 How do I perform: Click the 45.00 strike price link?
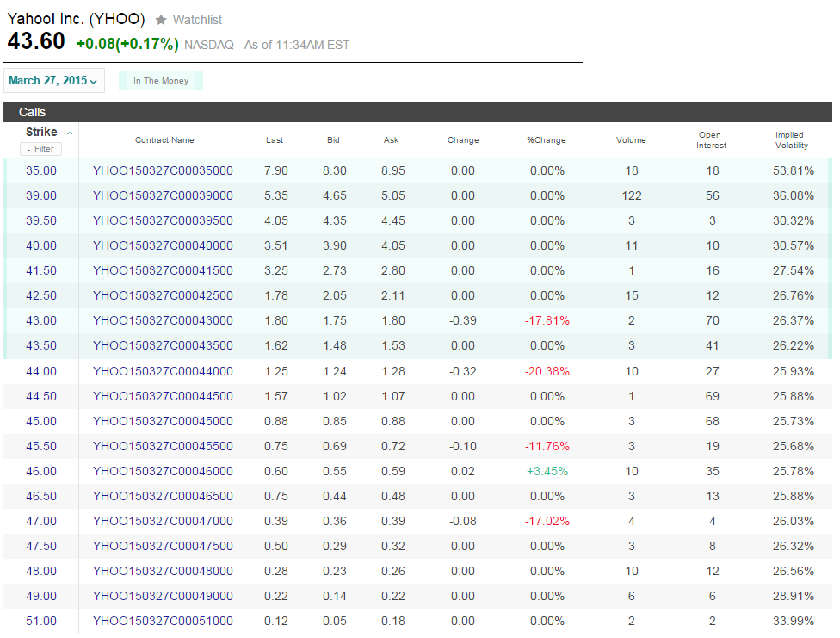coord(41,421)
